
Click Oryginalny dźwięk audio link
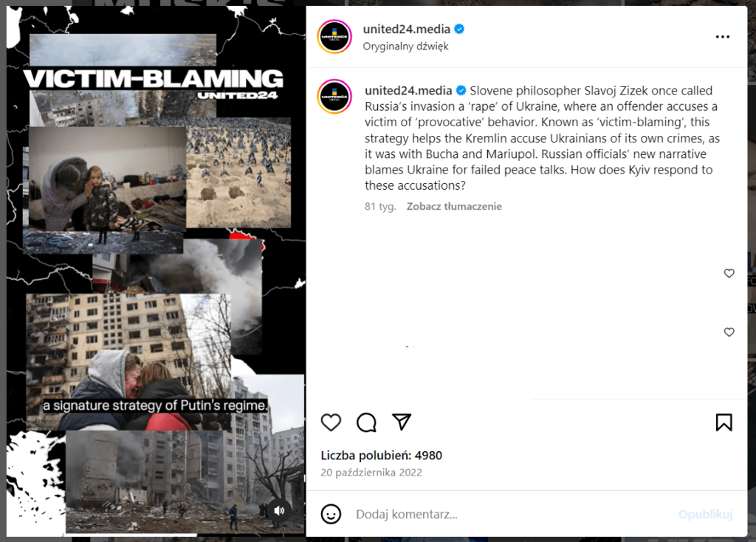pyautogui.click(x=405, y=47)
